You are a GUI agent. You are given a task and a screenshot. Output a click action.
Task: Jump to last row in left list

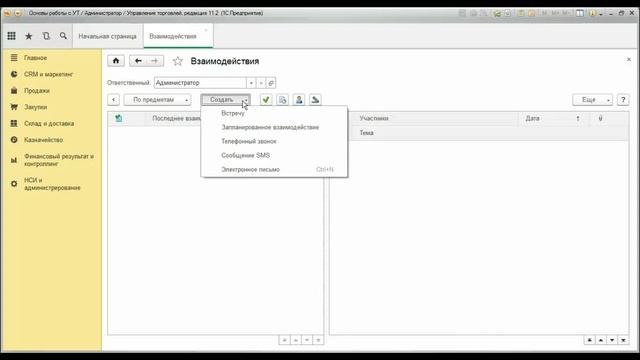click(318, 340)
